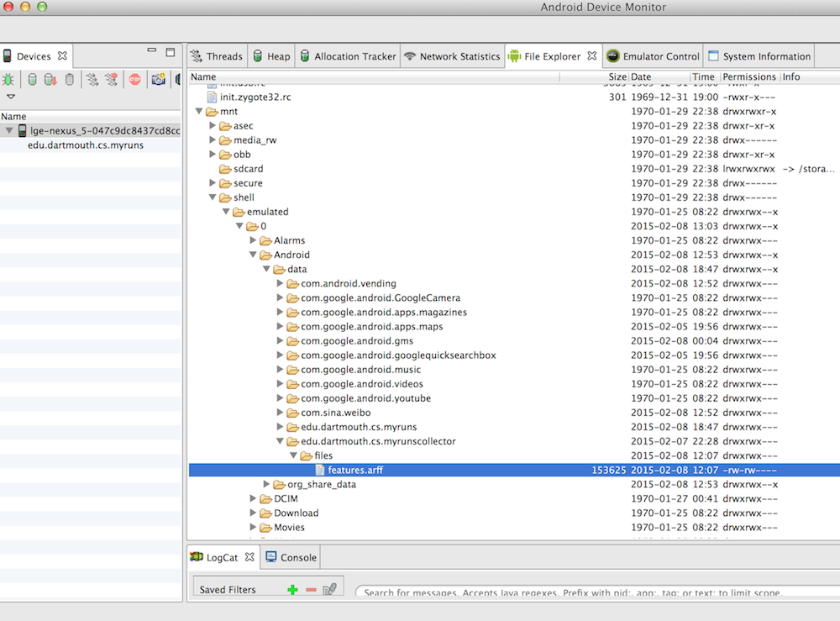Collapse the edu.dartmouth.cs.myrunscollector folder

(x=280, y=441)
